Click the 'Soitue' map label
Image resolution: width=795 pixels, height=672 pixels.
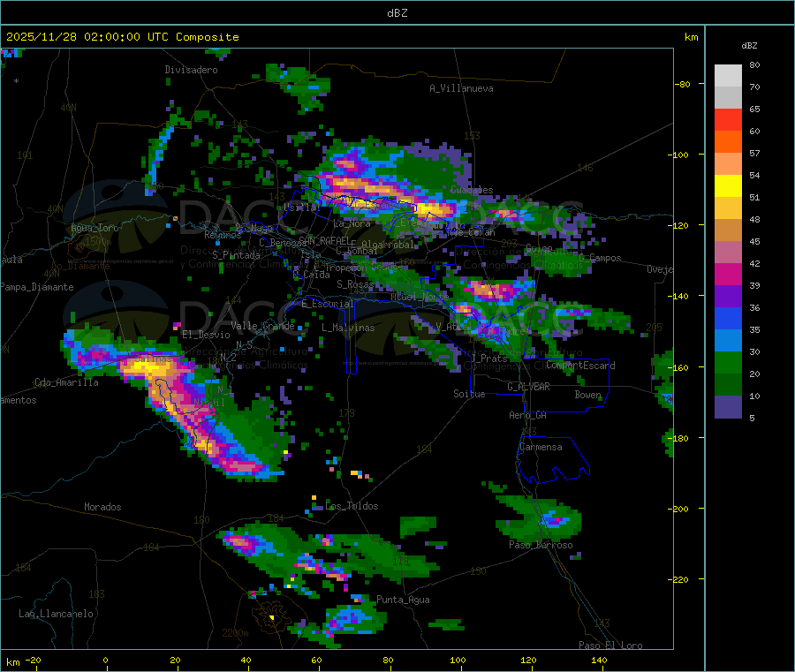click(469, 394)
